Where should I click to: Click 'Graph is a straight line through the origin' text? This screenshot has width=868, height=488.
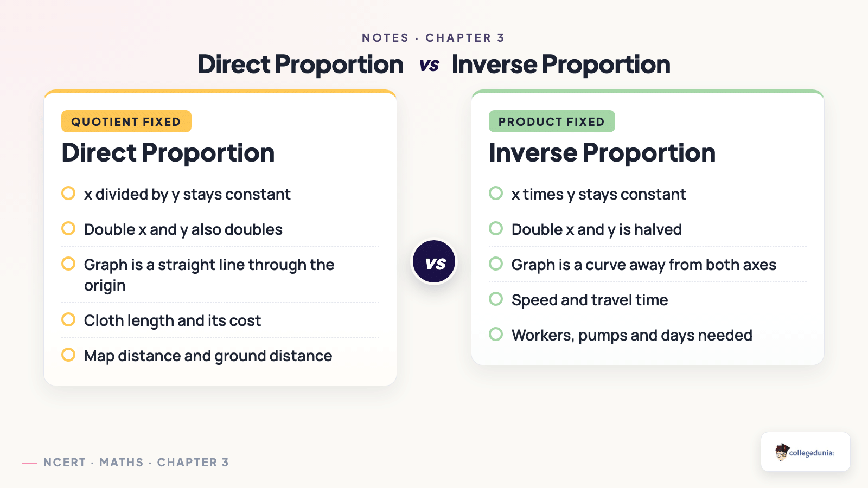(209, 275)
